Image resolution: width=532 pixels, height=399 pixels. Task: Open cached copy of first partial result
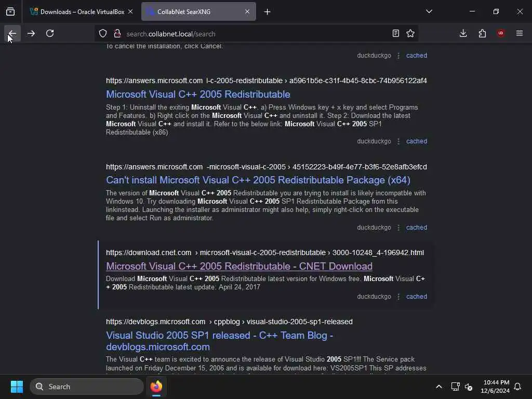(417, 55)
